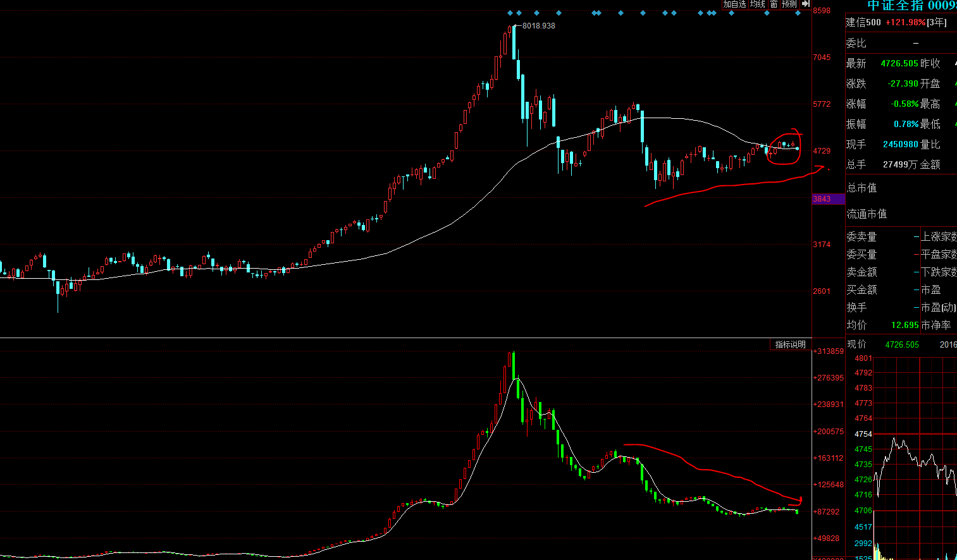Open the 窗 window button

[x=774, y=4]
